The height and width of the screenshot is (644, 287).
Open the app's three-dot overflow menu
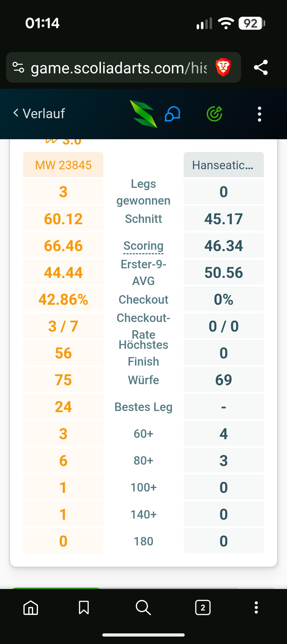pos(260,114)
